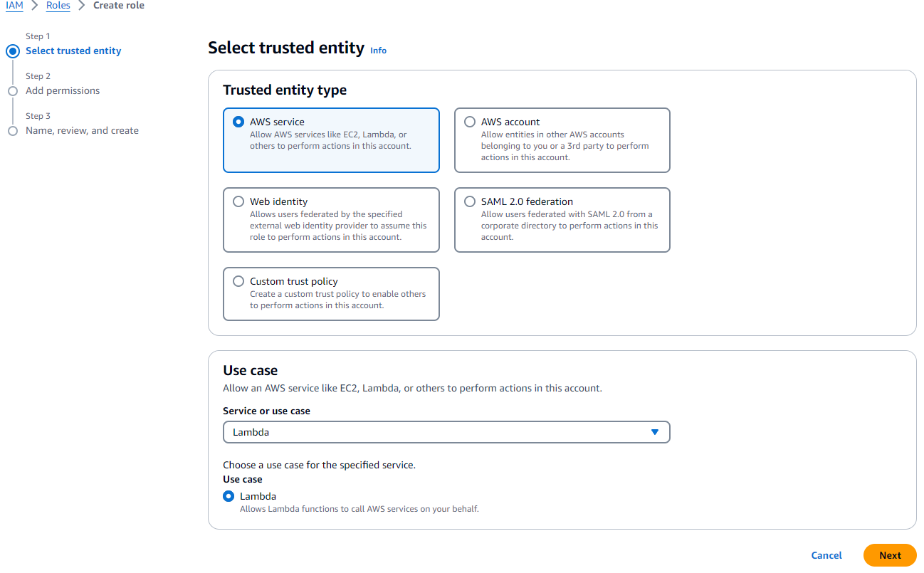The width and height of the screenshot is (924, 573).
Task: Open the Roles breadcrumb link
Action: pyautogui.click(x=58, y=6)
